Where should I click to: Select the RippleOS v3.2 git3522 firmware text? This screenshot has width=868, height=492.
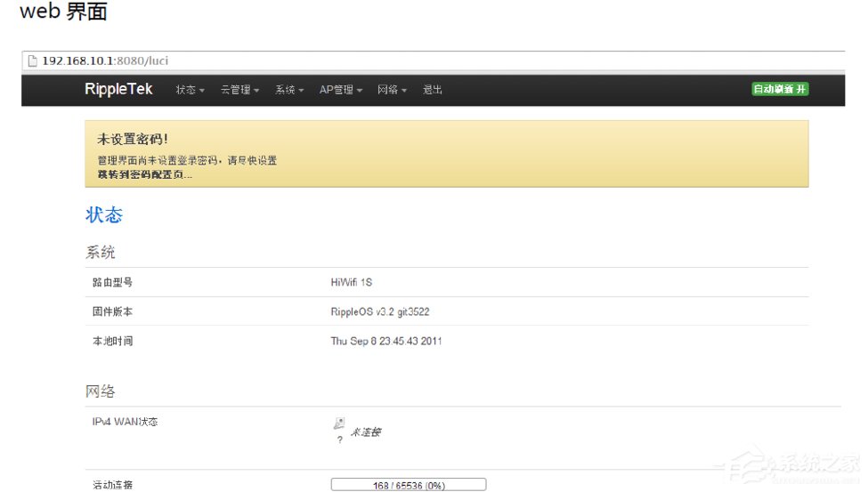coord(380,311)
